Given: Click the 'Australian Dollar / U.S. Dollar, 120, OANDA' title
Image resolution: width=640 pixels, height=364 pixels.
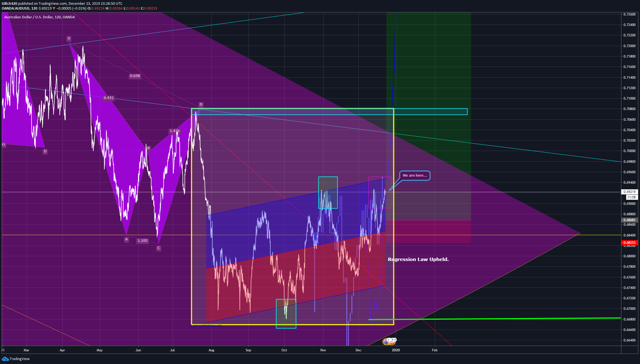Looking at the screenshot, I should point(40,17).
